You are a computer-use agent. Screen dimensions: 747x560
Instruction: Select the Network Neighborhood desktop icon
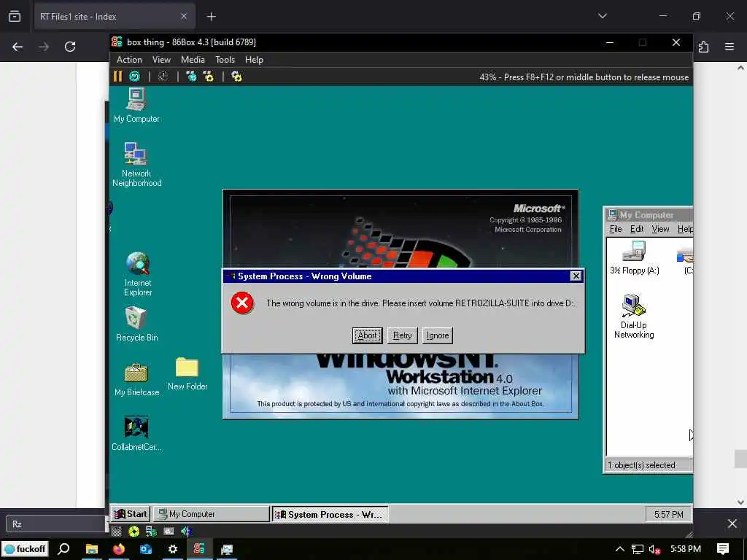136,164
